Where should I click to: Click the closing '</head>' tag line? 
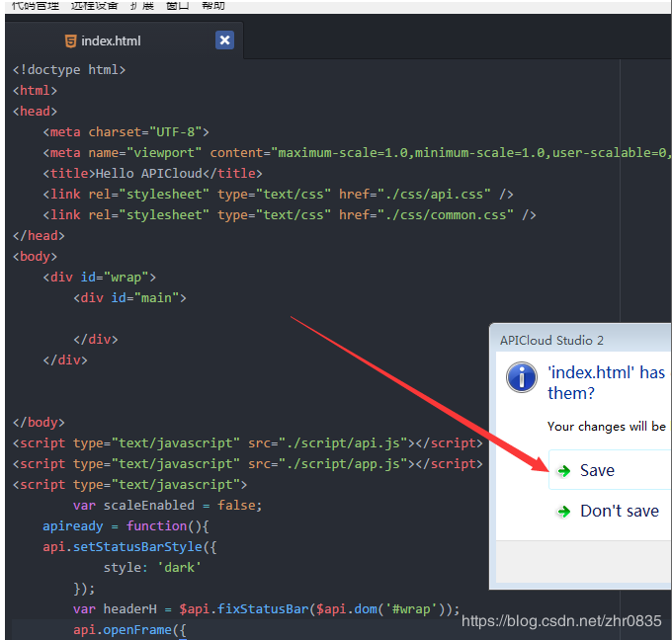(39, 236)
